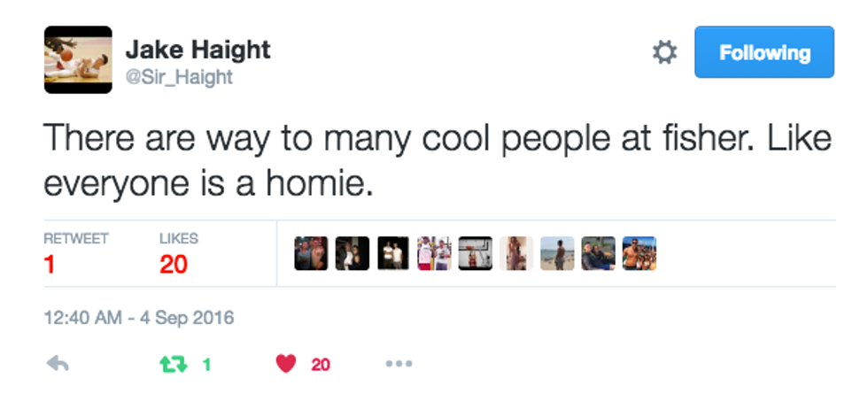Click liker avatar of shirtless person on beach
The height and width of the screenshot is (394, 868).
[557, 253]
